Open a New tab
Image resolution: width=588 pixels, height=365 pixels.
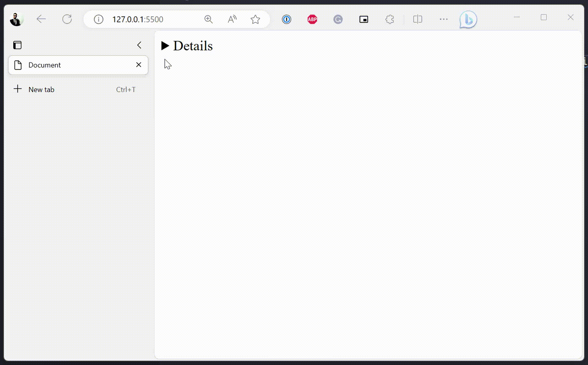41,89
